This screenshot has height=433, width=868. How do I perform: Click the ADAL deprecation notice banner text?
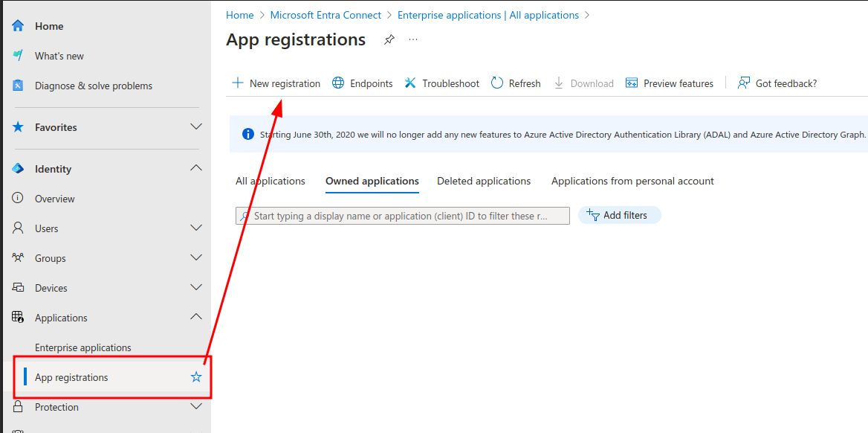click(x=563, y=134)
